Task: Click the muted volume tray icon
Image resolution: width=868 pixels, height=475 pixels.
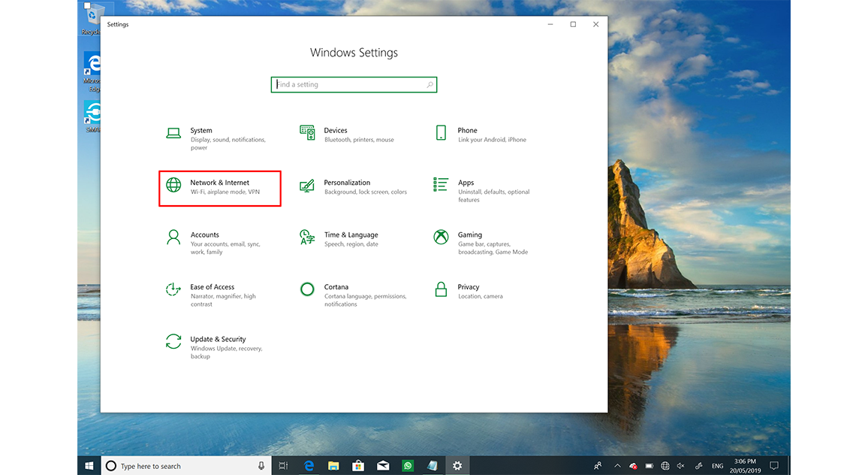Action: (681, 465)
